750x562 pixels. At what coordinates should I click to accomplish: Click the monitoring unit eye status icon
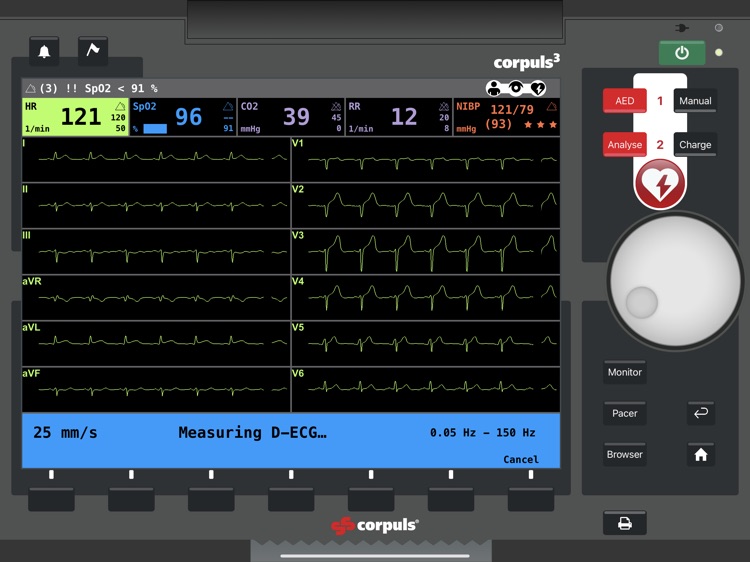tap(516, 88)
